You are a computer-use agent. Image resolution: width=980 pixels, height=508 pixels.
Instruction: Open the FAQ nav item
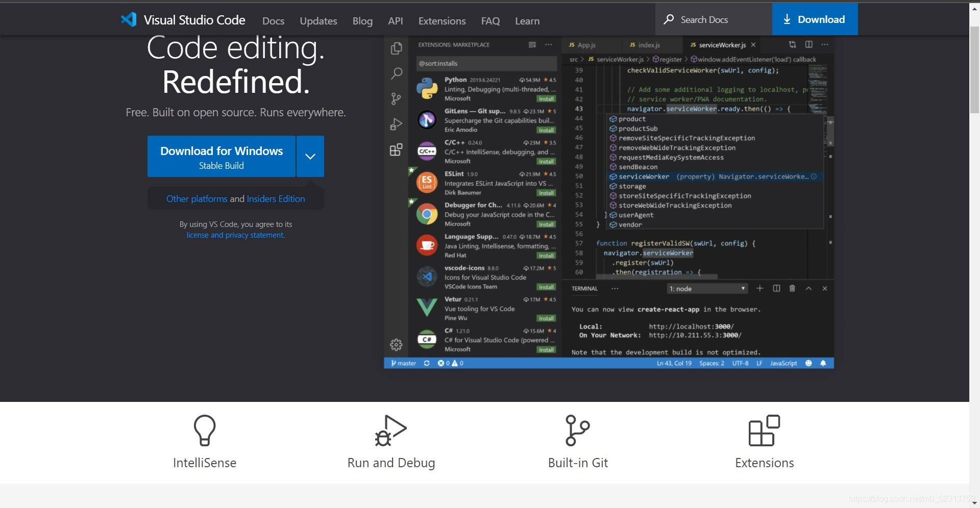pyautogui.click(x=491, y=21)
